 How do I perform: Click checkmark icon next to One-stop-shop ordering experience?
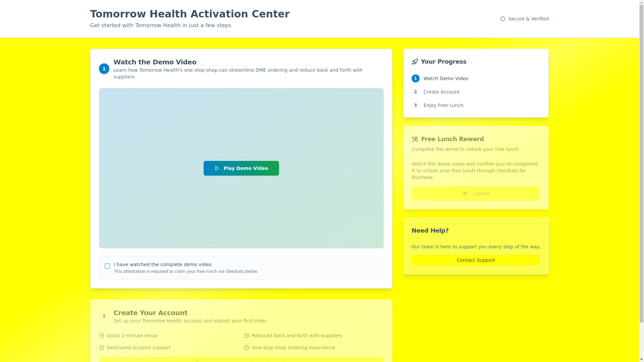pos(247,348)
